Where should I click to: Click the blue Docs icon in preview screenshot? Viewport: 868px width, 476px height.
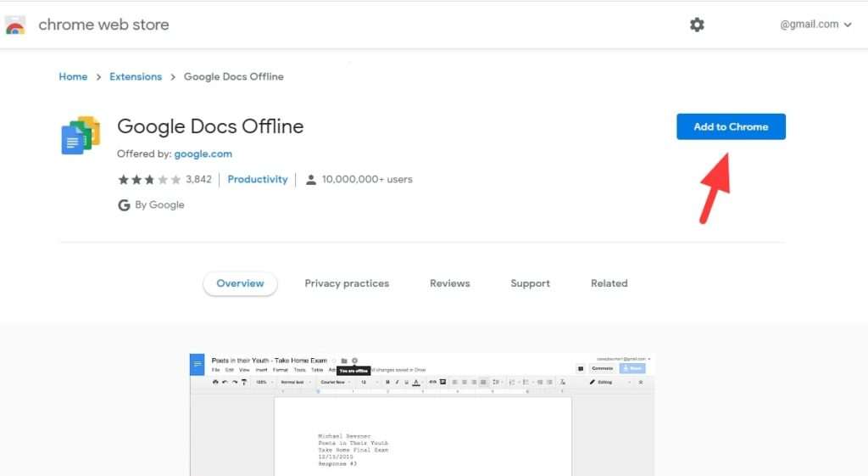point(197,365)
